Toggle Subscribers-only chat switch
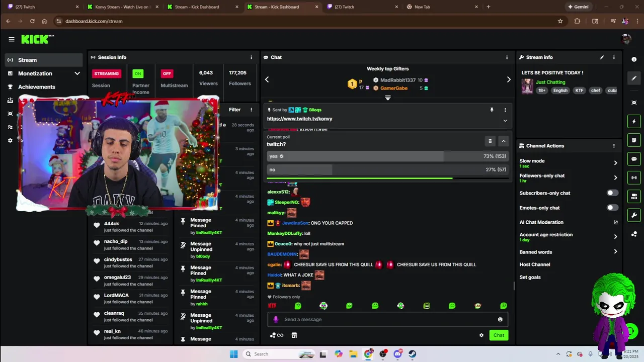 (612, 193)
